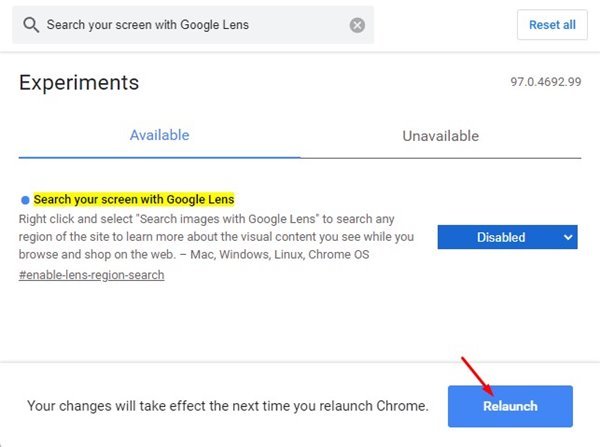Click the red arrow annotation above Relaunch

click(477, 376)
